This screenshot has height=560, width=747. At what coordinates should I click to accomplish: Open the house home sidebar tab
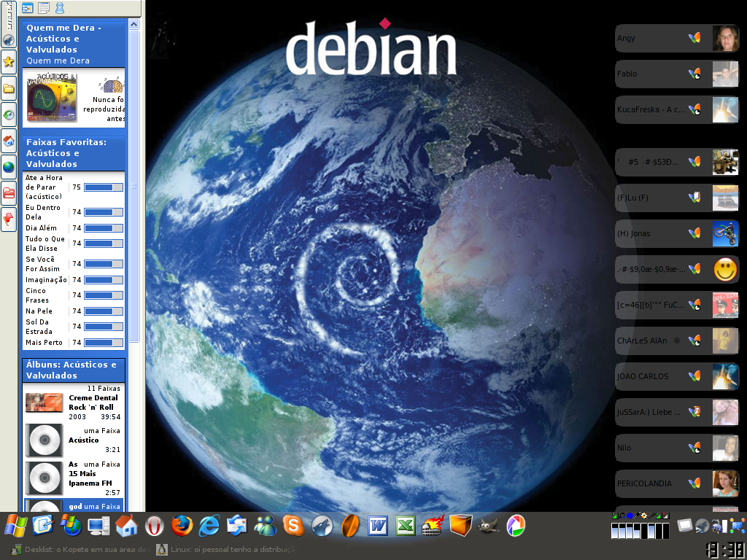coord(9,141)
